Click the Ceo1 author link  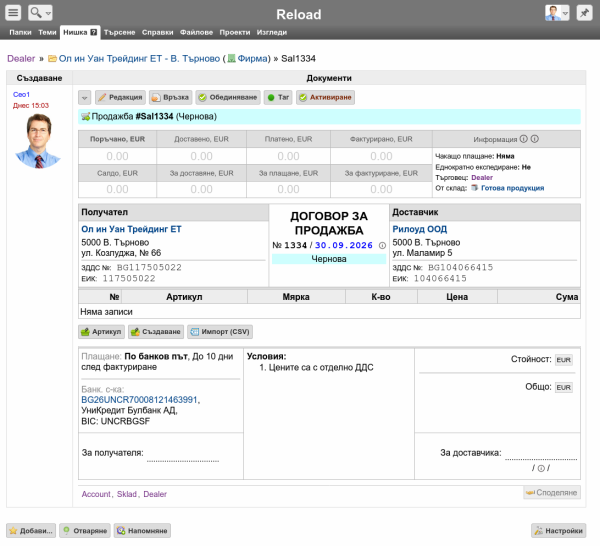tap(21, 95)
